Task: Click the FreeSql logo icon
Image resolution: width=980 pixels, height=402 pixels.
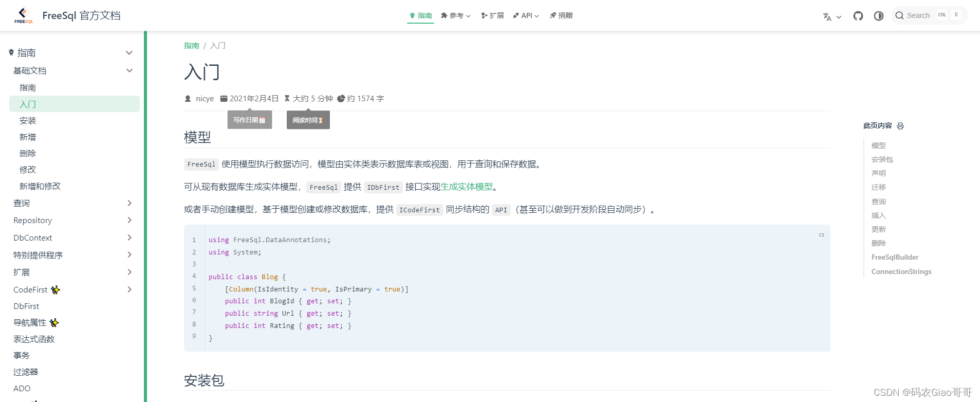Action: coord(24,15)
